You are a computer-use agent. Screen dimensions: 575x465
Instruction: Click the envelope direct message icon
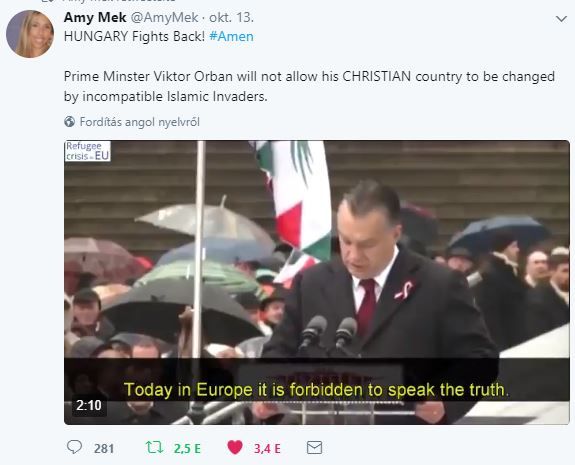(x=314, y=447)
